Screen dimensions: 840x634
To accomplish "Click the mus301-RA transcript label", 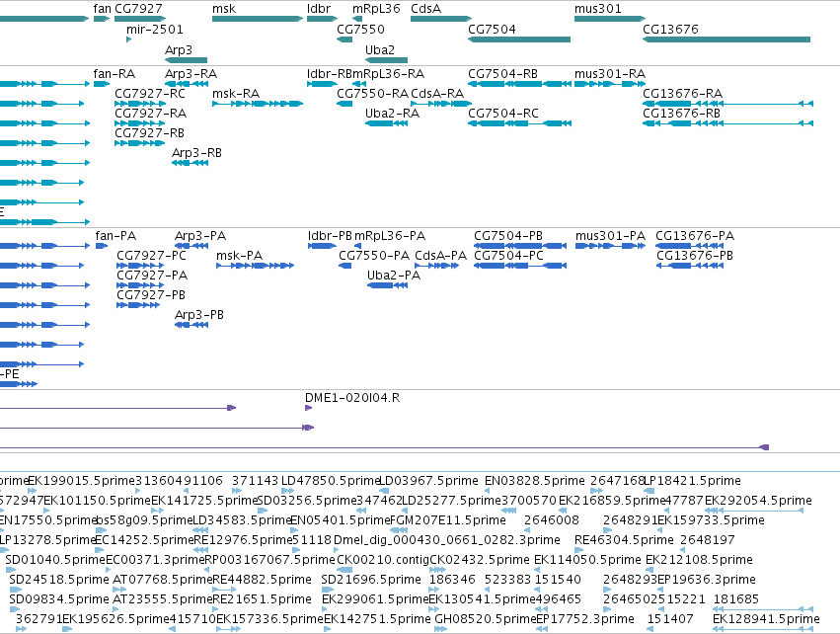I will (610, 73).
